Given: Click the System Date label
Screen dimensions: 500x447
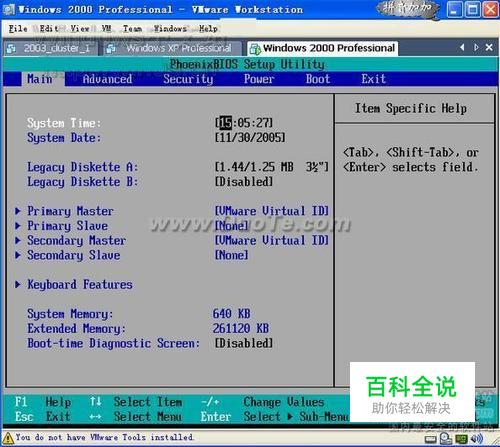Looking at the screenshot, I should pos(64,138).
